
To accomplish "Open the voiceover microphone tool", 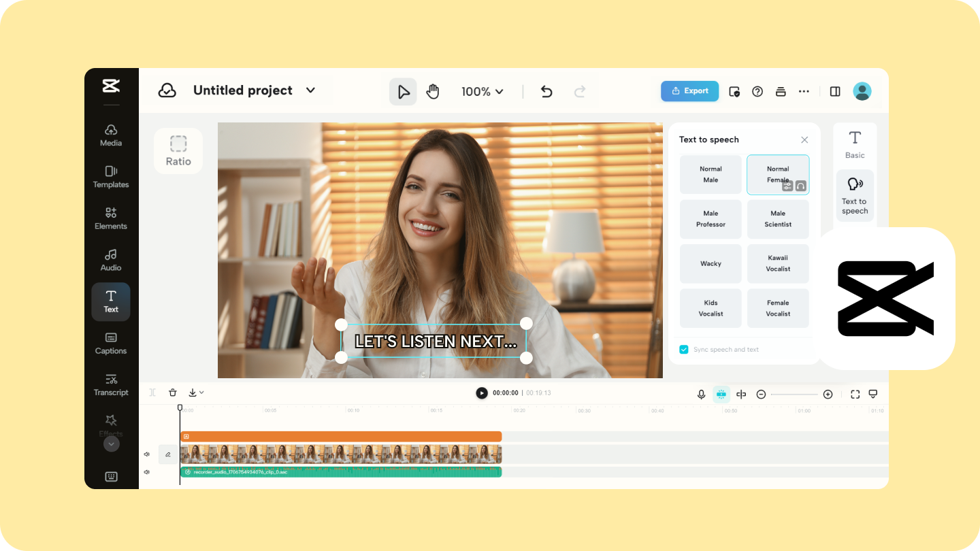I will 701,394.
